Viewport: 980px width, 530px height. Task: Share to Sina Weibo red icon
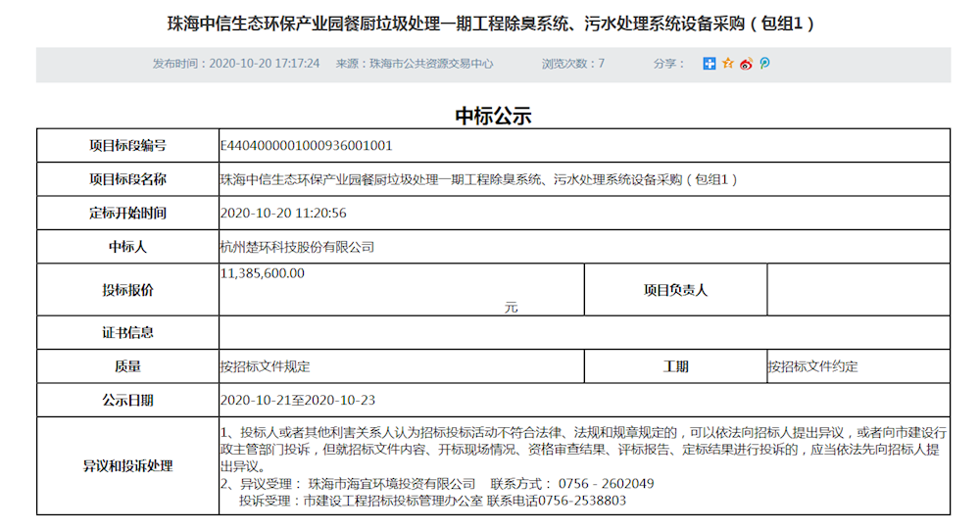[746, 64]
